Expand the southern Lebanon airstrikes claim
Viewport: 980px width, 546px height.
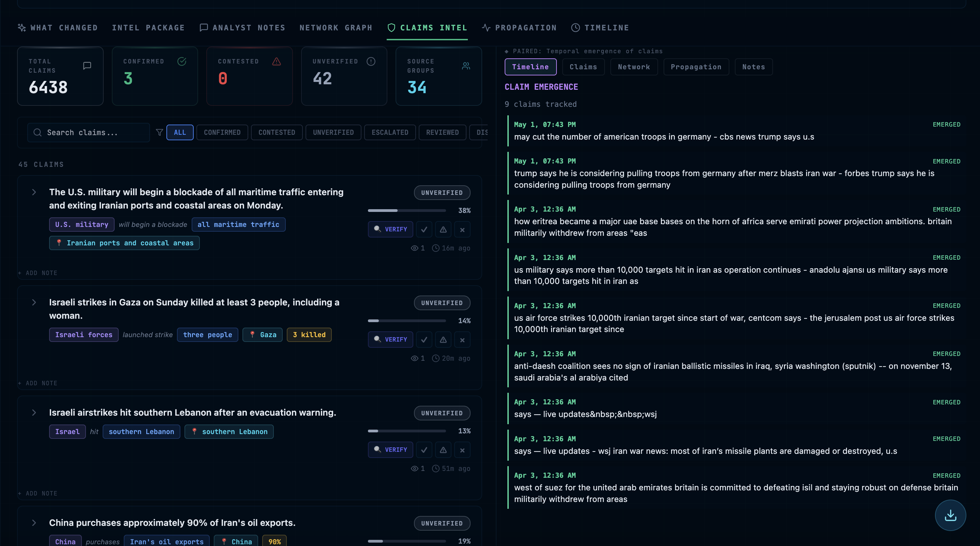point(34,413)
